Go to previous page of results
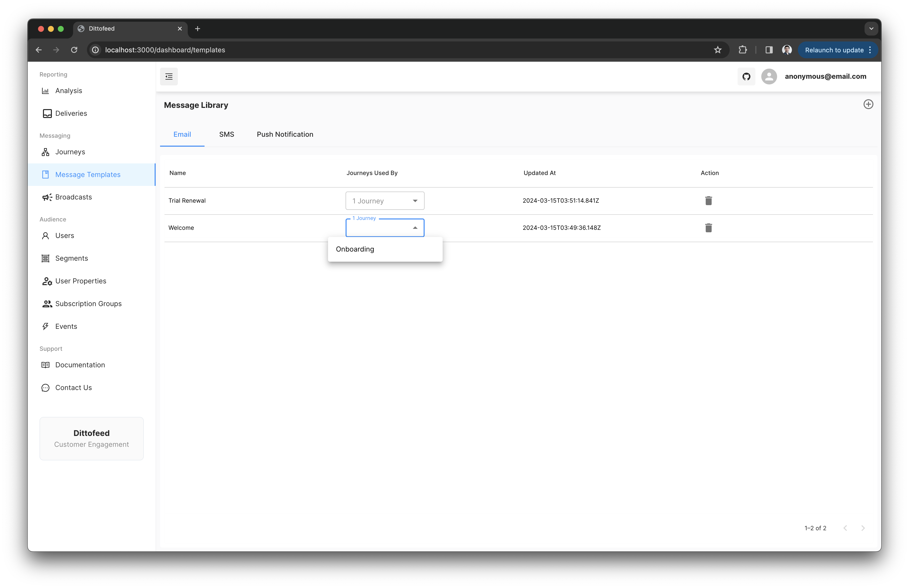 tap(845, 528)
